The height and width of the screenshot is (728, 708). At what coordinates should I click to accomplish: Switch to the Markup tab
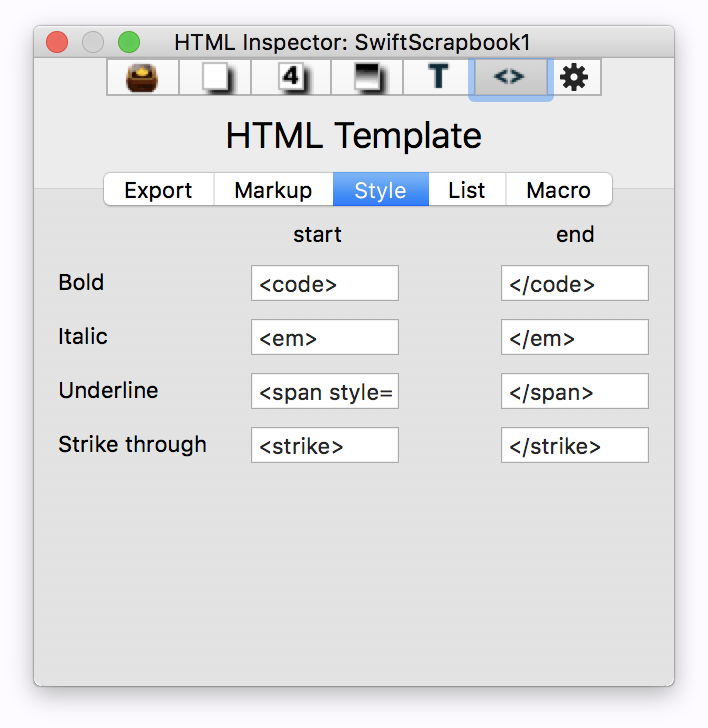[x=273, y=190]
